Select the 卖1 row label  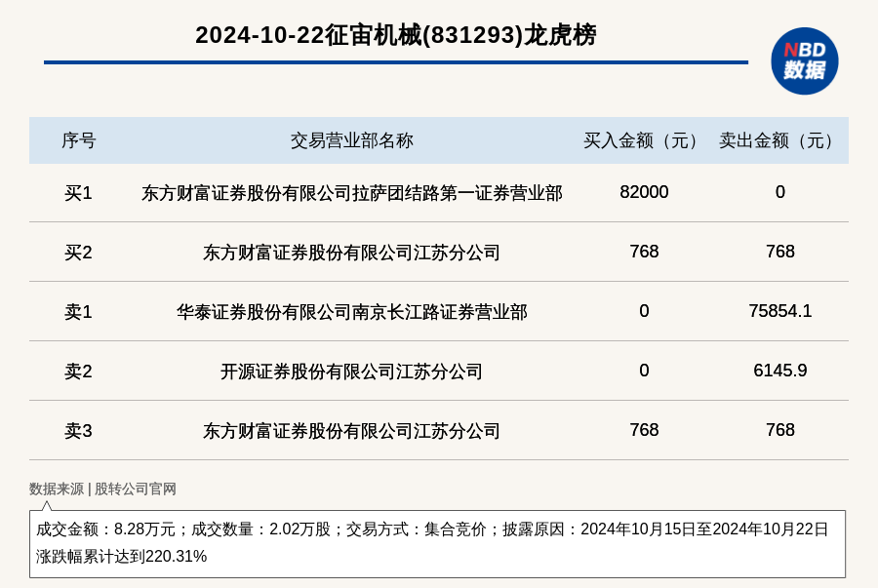(78, 312)
